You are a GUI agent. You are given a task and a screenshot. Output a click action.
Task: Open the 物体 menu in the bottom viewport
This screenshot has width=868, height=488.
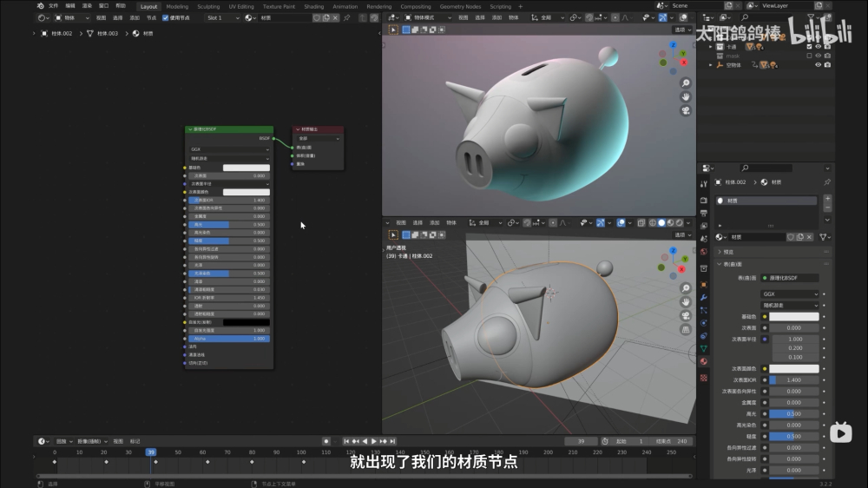(451, 222)
